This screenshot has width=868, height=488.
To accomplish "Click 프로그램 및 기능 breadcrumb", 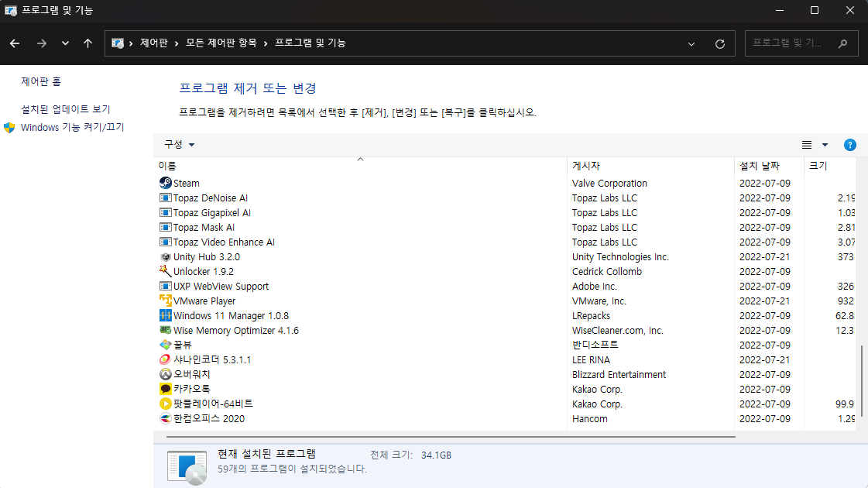I will [x=310, y=43].
